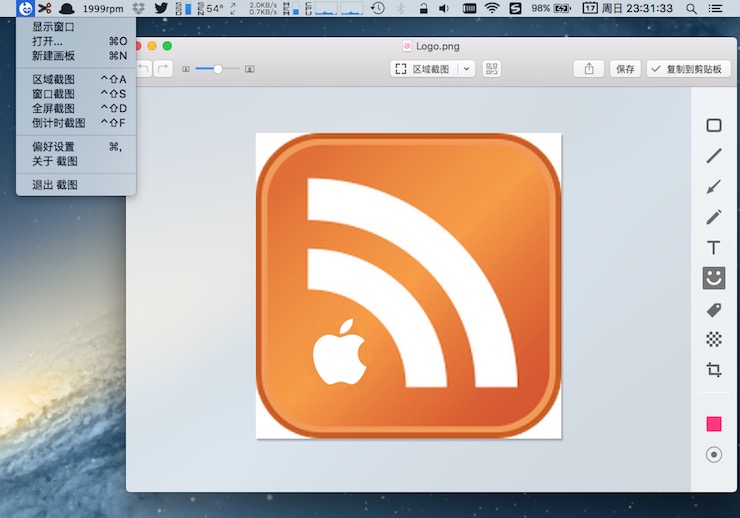Select the Mosaic pixelate tool

(714, 339)
